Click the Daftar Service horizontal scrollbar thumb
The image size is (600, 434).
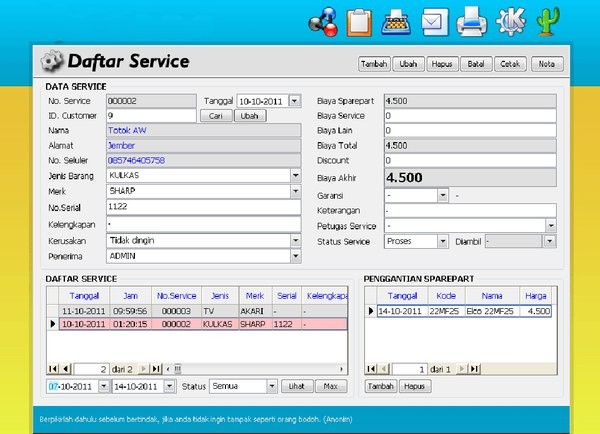178,369
